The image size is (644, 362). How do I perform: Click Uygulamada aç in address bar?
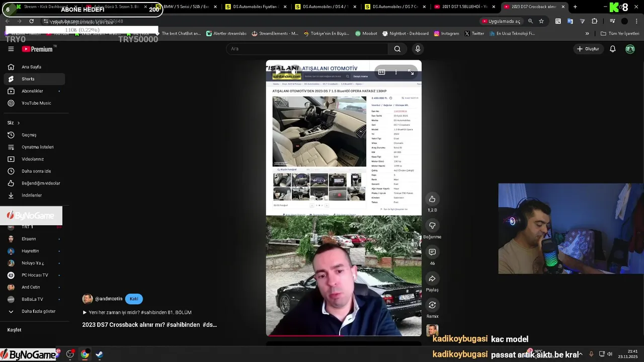click(x=501, y=21)
